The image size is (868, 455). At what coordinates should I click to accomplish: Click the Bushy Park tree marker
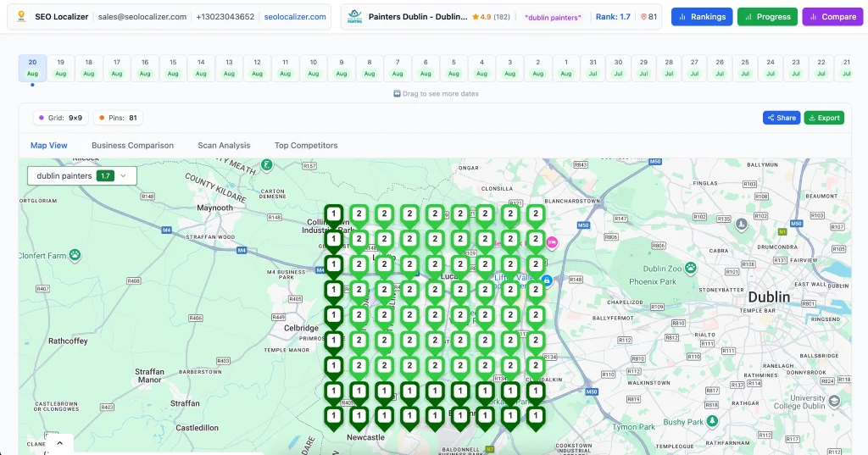pos(712,421)
